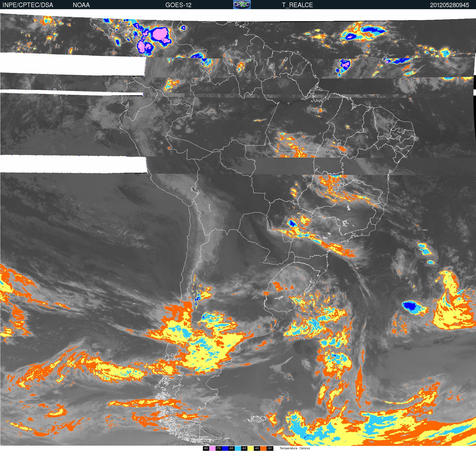476x451 pixels.
Task: Click the GOES-12 satellite label
Action: 178,5
